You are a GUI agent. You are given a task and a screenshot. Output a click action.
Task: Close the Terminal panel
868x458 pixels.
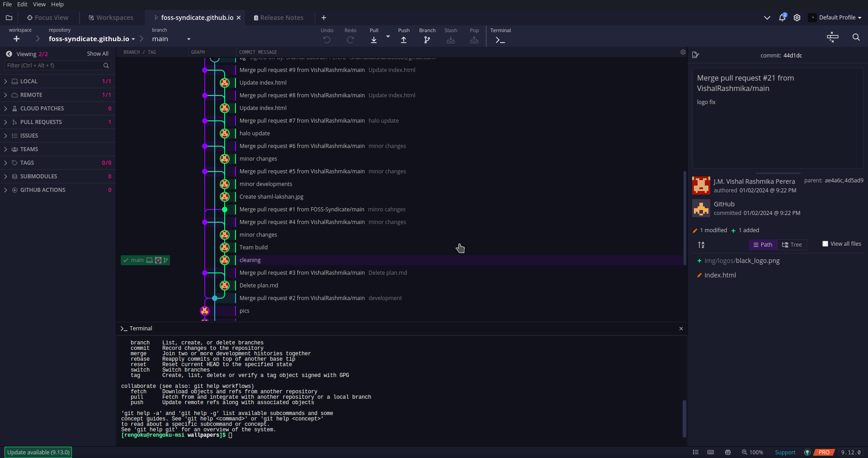coord(681,329)
